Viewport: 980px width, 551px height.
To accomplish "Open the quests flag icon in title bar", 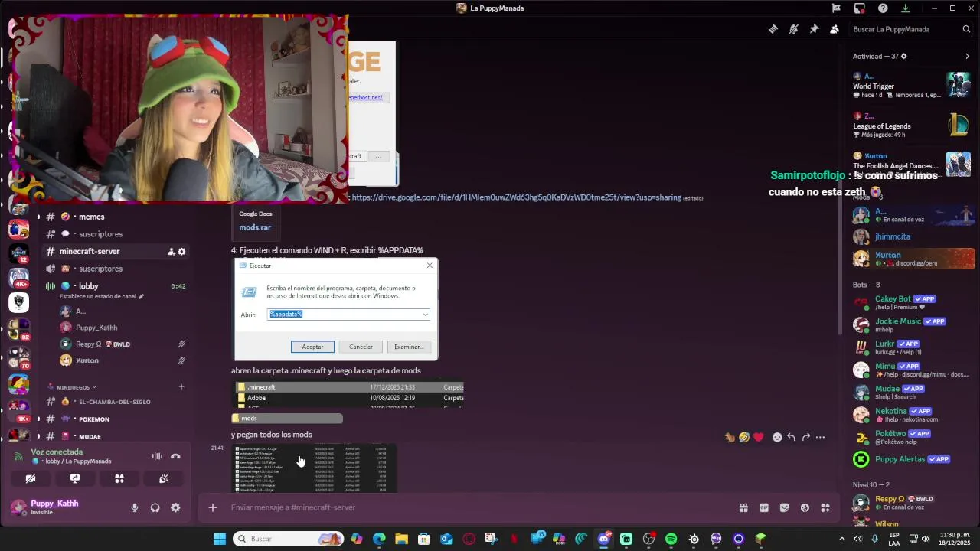I will [836, 8].
